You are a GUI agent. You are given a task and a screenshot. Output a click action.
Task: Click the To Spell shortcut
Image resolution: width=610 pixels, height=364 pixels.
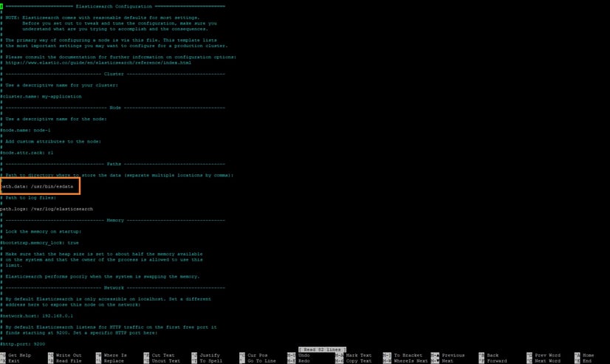pyautogui.click(x=210, y=361)
